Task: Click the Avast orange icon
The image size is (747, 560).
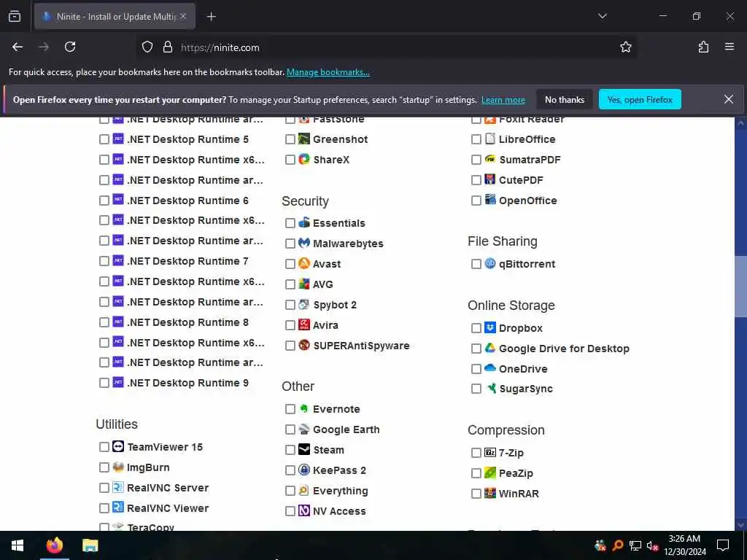Action: click(x=304, y=263)
